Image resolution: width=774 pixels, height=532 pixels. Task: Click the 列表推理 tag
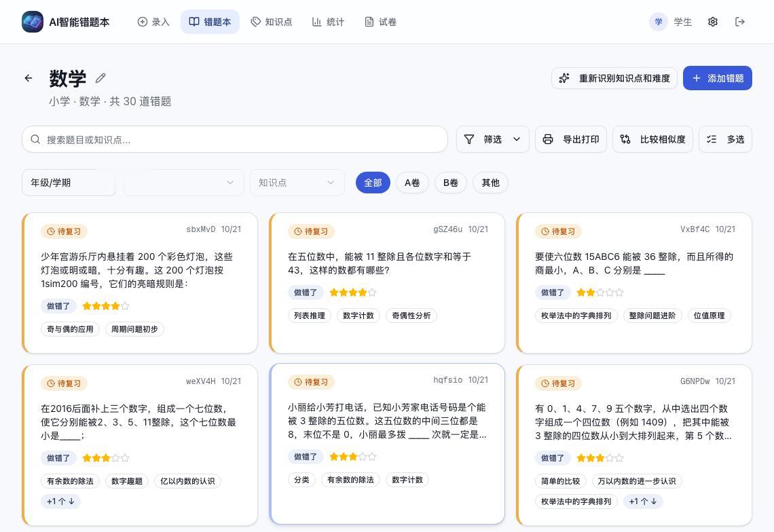pos(310,316)
